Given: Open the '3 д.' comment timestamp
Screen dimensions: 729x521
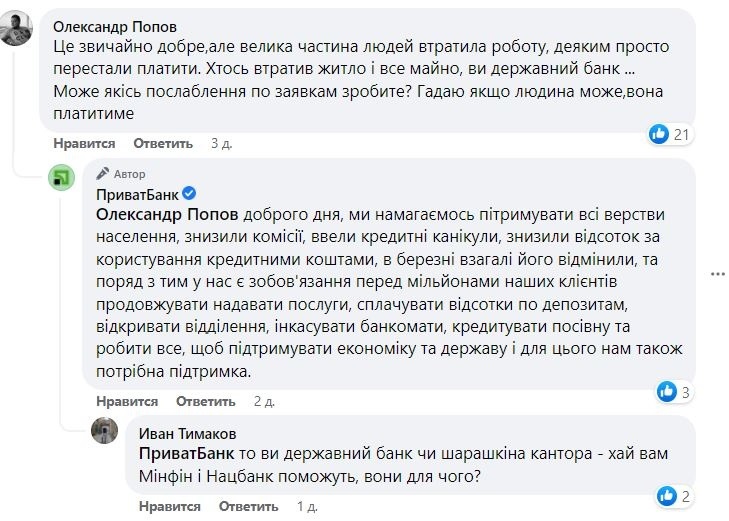Looking at the screenshot, I should (221, 143).
